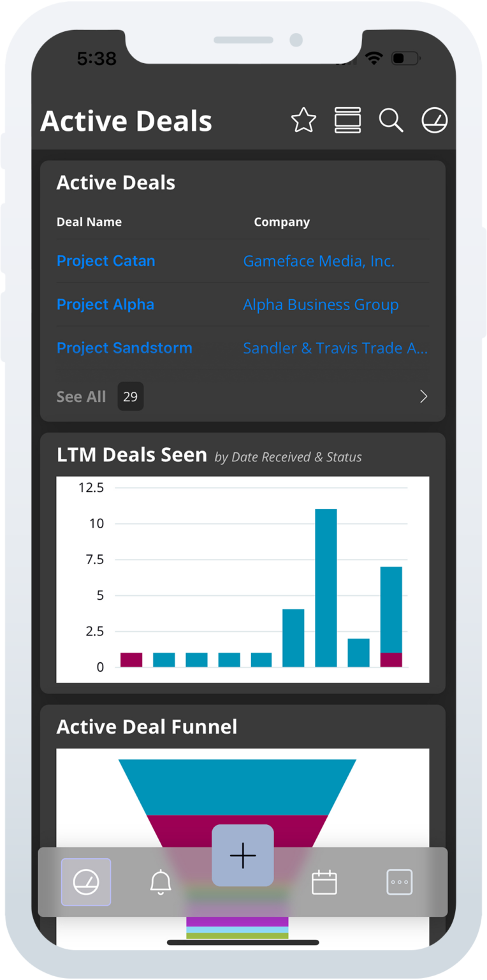Viewport: 487px width, 980px height.
Task: Tap the More ellipsis icon in bottom bar
Action: (x=400, y=882)
